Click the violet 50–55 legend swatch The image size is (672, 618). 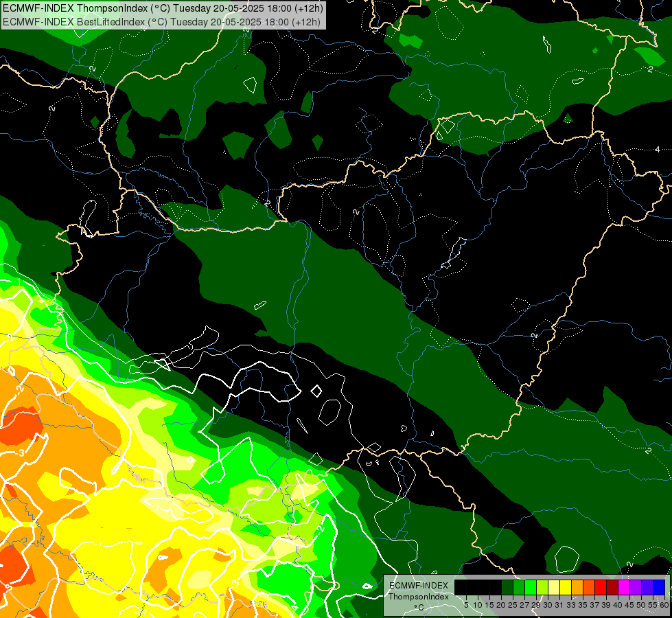point(647,587)
